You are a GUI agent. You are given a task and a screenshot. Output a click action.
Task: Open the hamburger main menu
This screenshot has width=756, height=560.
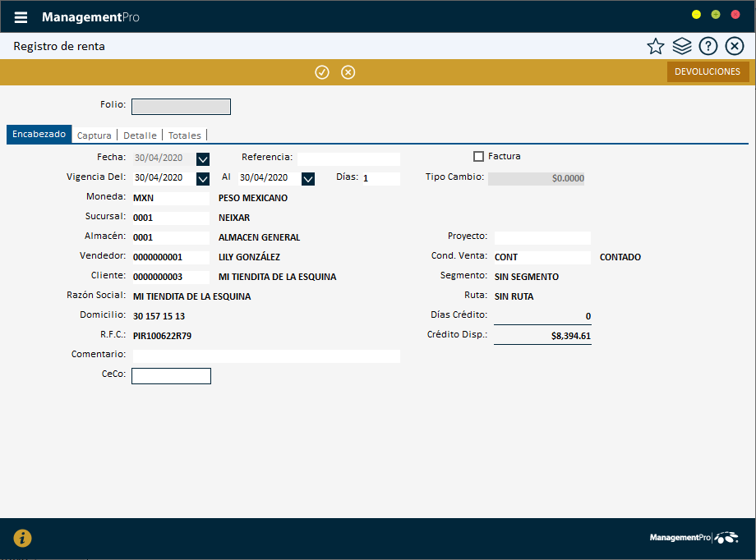pyautogui.click(x=21, y=17)
